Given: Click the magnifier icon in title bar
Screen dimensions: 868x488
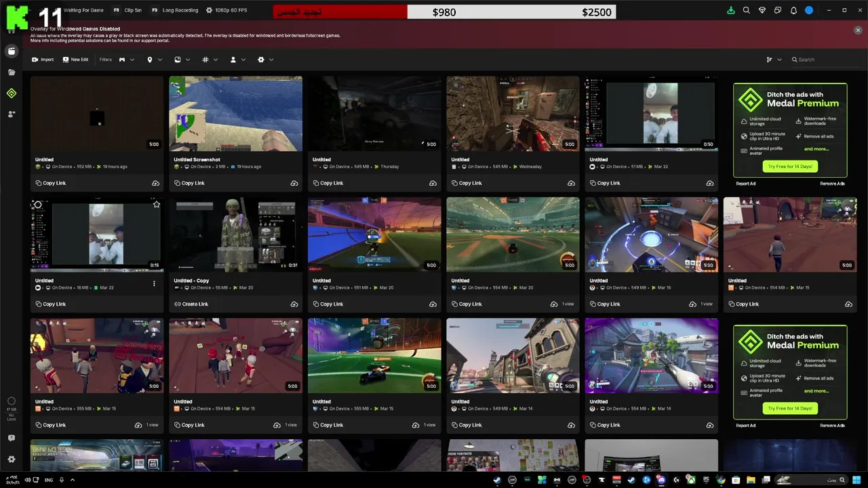Looking at the screenshot, I should pos(747,10).
